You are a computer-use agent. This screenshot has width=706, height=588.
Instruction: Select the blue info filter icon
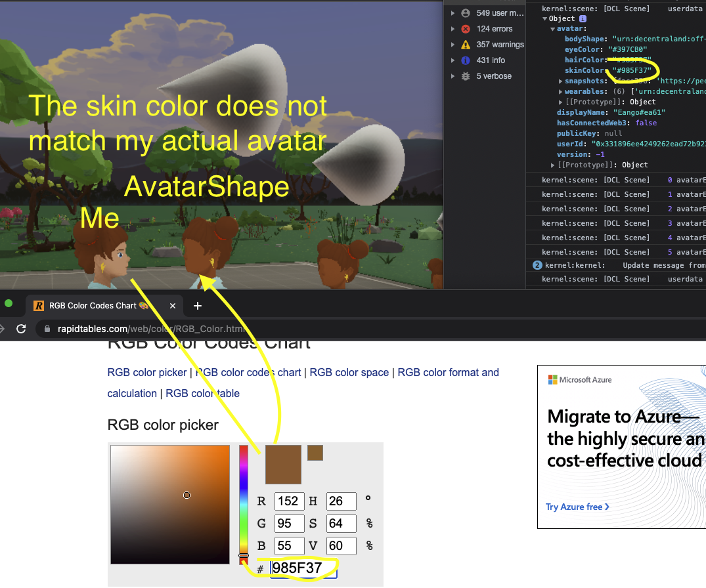point(466,60)
